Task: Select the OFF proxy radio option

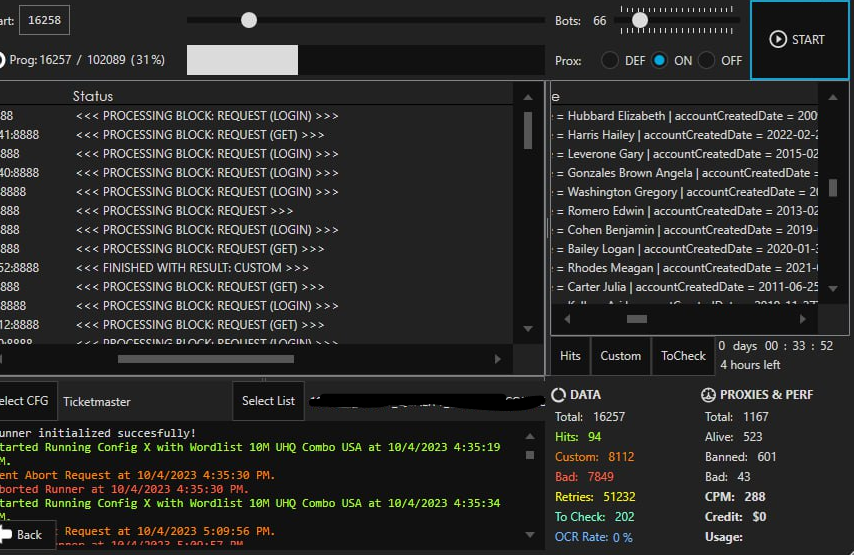Action: point(707,60)
